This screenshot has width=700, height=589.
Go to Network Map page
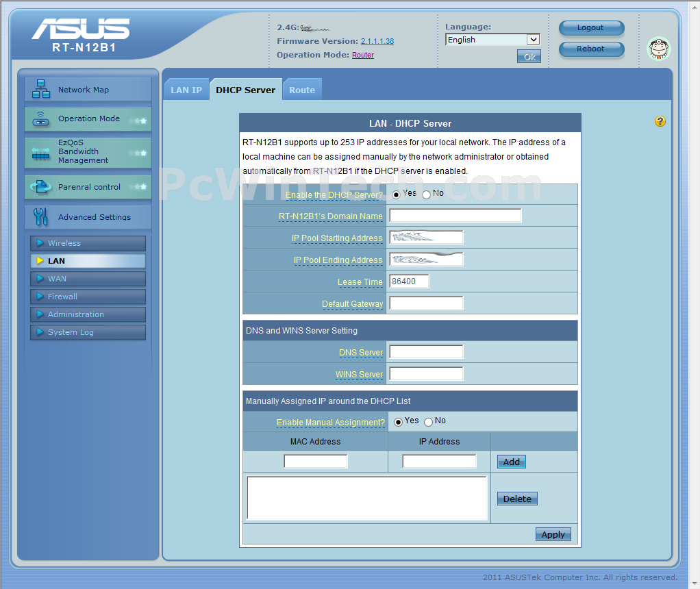coord(88,89)
